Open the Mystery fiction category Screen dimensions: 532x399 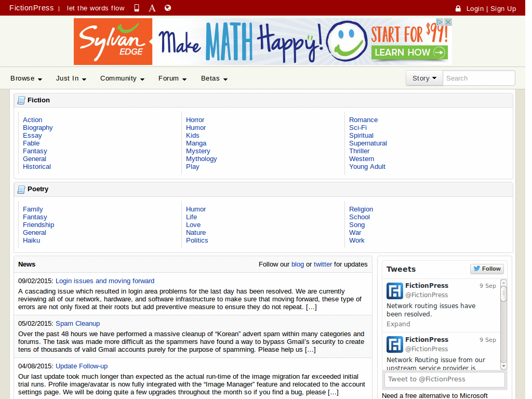click(x=198, y=151)
